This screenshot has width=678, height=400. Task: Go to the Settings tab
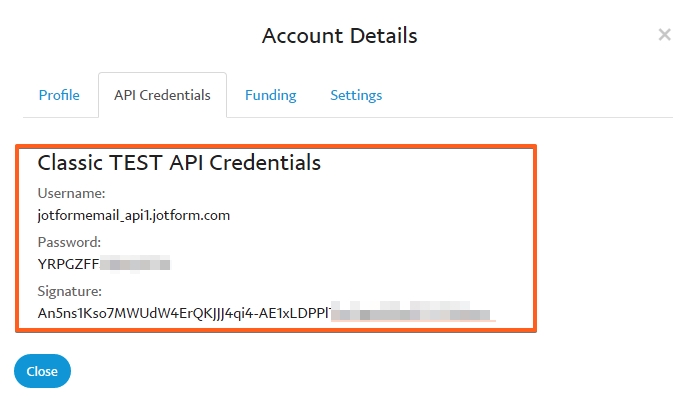(356, 96)
